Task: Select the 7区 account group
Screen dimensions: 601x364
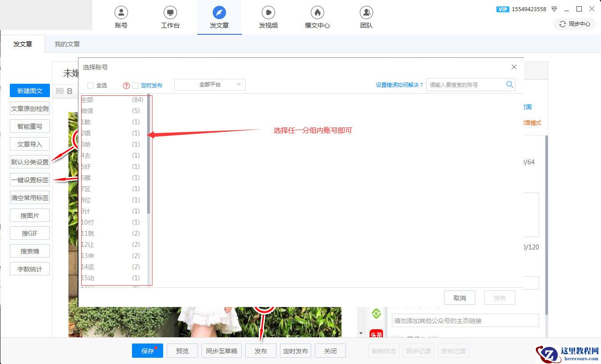Action: coord(113,189)
